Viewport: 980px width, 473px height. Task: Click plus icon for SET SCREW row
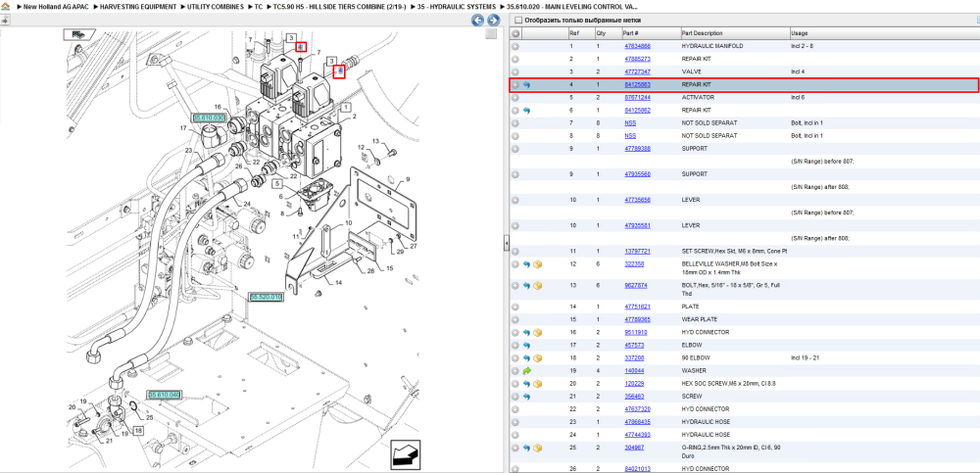click(x=515, y=251)
